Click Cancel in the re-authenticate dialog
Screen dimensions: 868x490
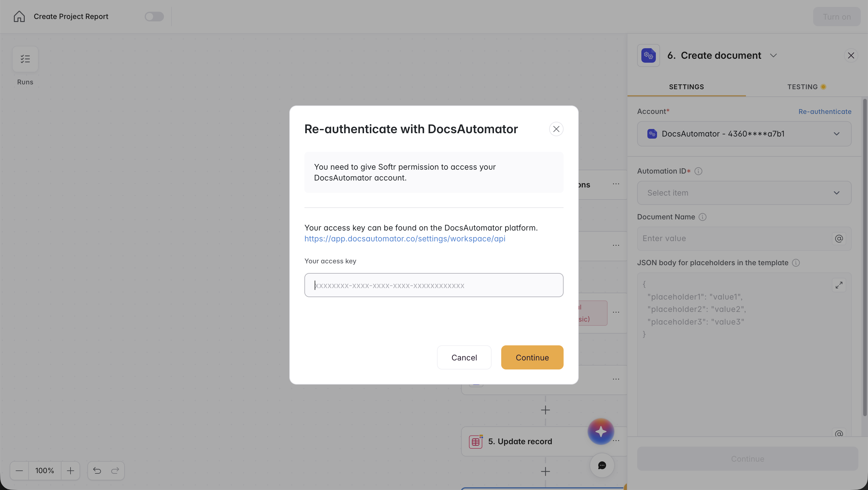(464, 358)
